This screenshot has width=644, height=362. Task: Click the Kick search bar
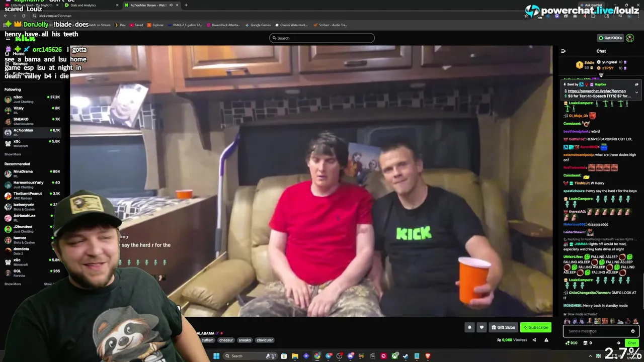point(322,38)
